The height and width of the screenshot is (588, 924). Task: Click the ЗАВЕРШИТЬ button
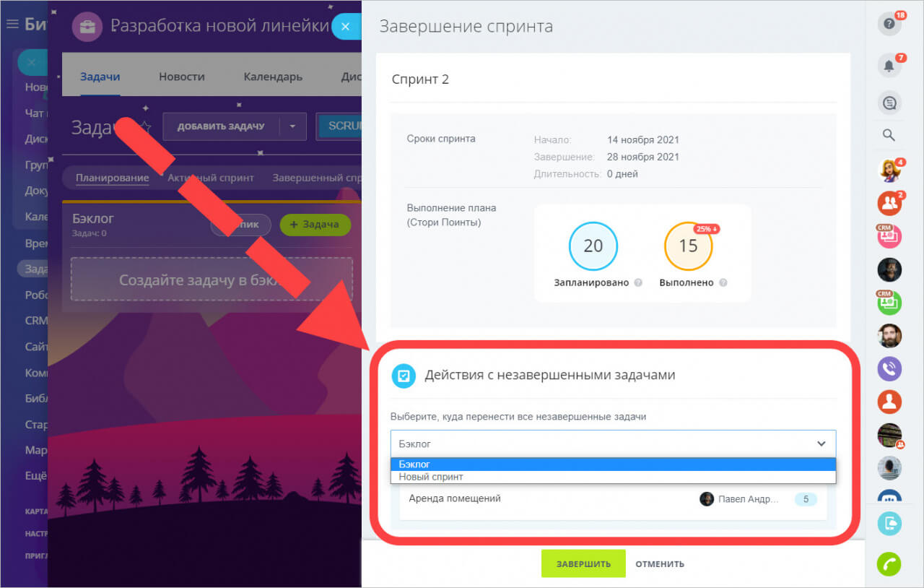click(583, 563)
